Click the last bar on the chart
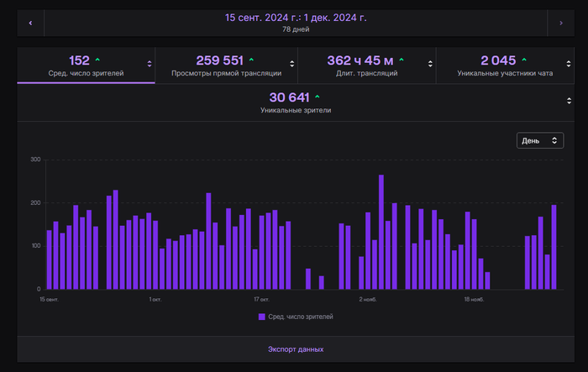 pyautogui.click(x=554, y=247)
